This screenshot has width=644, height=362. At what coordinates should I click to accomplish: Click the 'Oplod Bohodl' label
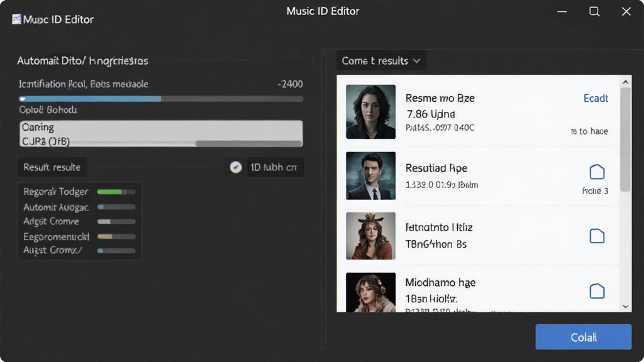click(x=48, y=110)
